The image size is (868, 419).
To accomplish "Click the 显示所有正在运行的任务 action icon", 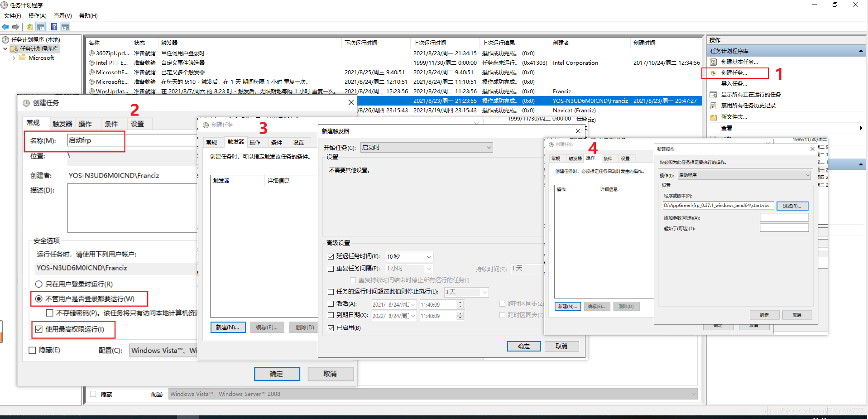I will [x=714, y=95].
